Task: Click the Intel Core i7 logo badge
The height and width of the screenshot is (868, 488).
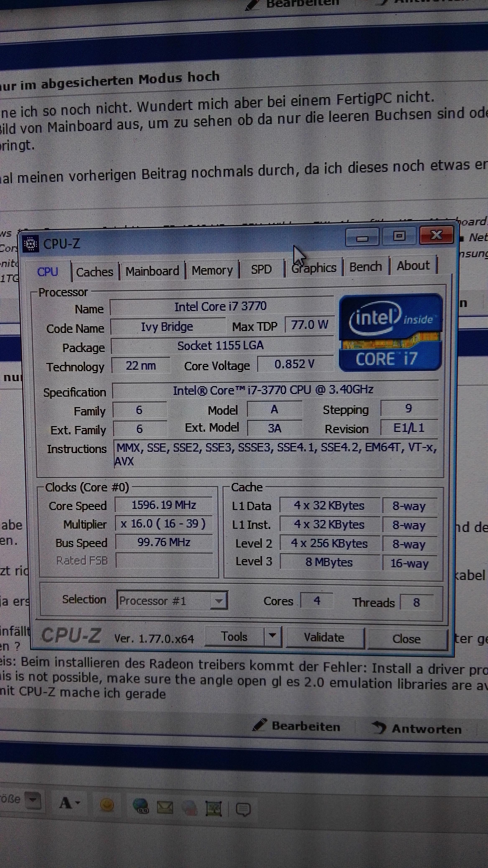Action: tap(391, 333)
